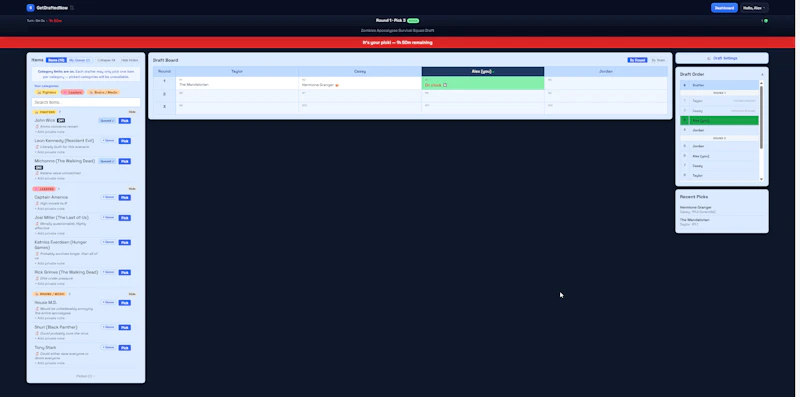This screenshot has width=800, height=397.
Task: Add private note for John Wick
Action: [49, 132]
